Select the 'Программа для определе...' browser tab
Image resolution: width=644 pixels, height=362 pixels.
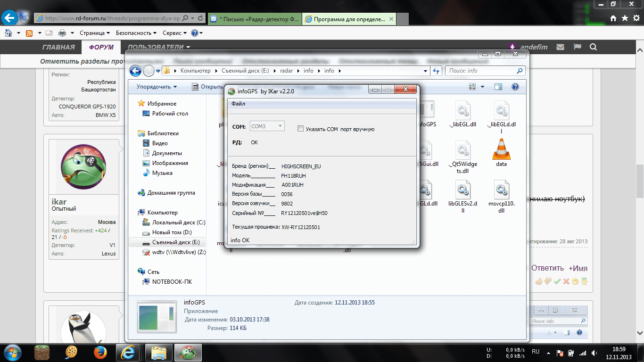pos(348,19)
